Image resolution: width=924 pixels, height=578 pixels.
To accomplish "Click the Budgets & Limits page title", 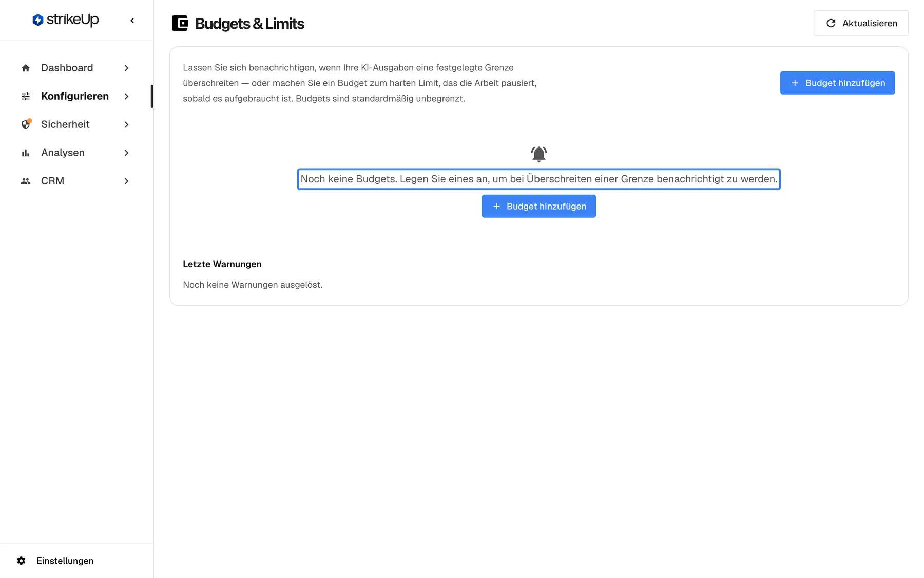I will click(249, 24).
